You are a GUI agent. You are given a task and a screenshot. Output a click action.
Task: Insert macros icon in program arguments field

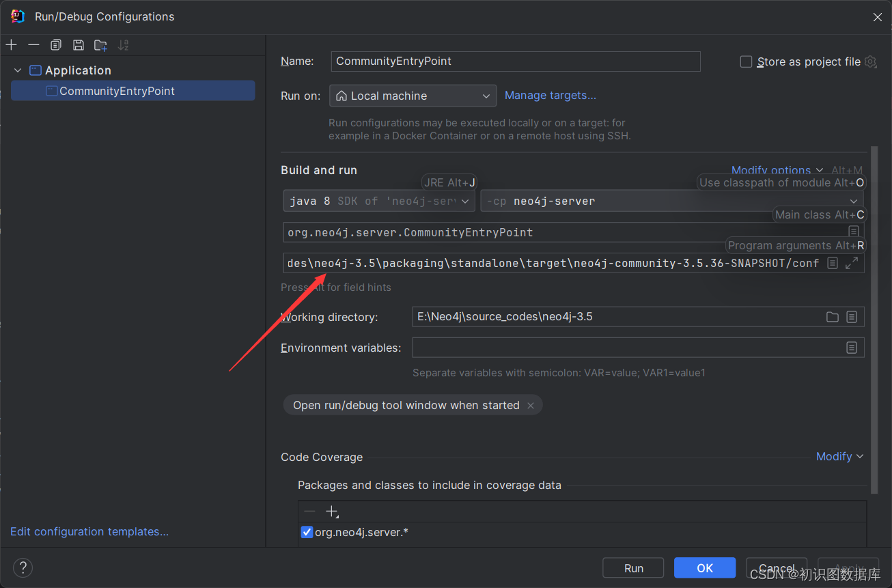[832, 263]
